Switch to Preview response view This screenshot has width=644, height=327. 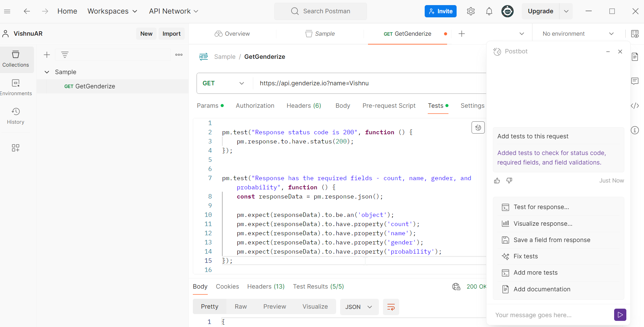(x=275, y=307)
